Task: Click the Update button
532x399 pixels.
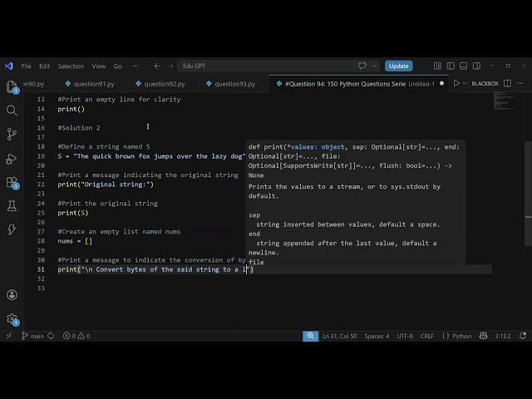Action: (399, 66)
